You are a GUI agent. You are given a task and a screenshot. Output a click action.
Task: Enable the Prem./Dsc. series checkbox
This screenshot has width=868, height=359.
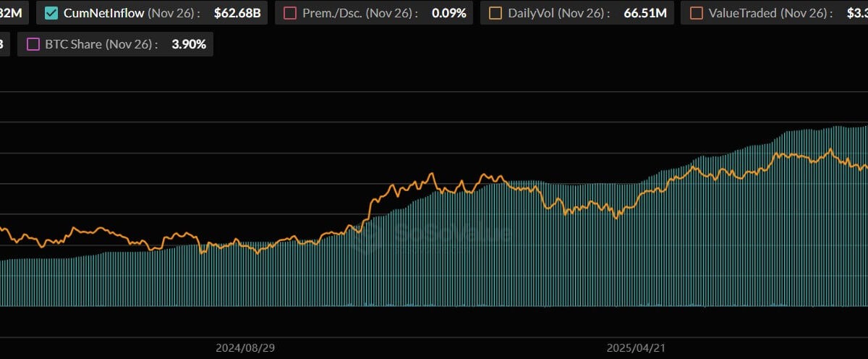(289, 13)
